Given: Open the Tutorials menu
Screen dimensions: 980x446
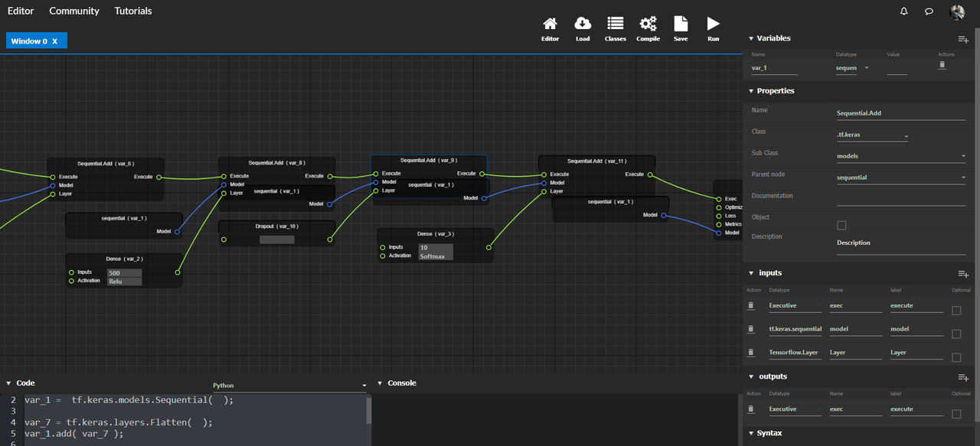Looking at the screenshot, I should pos(133,11).
